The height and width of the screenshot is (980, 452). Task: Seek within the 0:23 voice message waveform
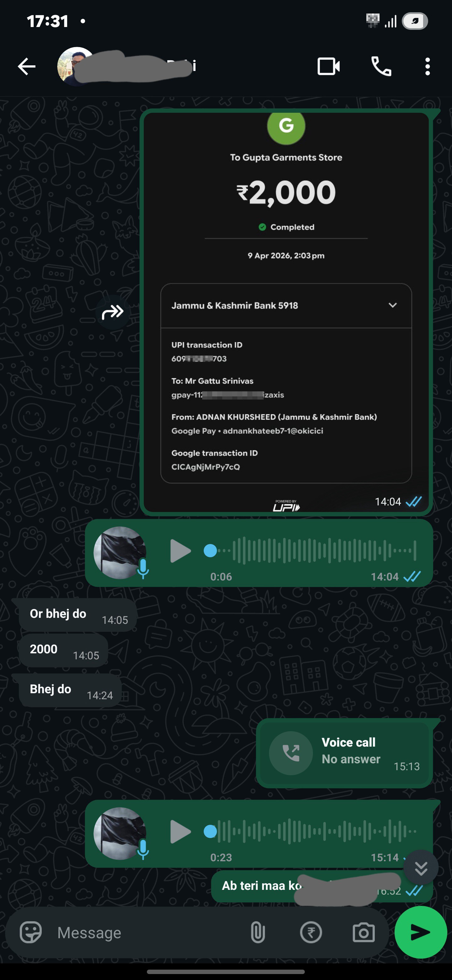click(x=310, y=831)
